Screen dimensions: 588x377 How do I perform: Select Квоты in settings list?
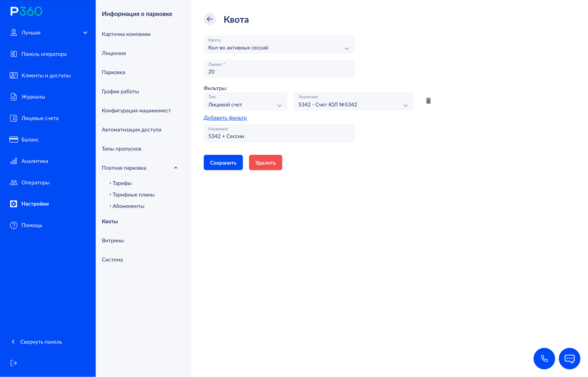click(x=110, y=221)
